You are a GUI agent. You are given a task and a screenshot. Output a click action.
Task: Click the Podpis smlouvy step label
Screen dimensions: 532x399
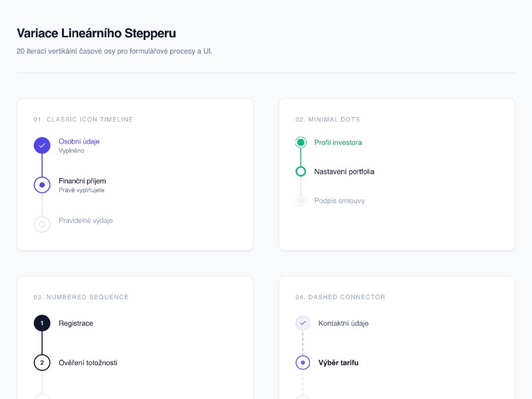tap(339, 201)
